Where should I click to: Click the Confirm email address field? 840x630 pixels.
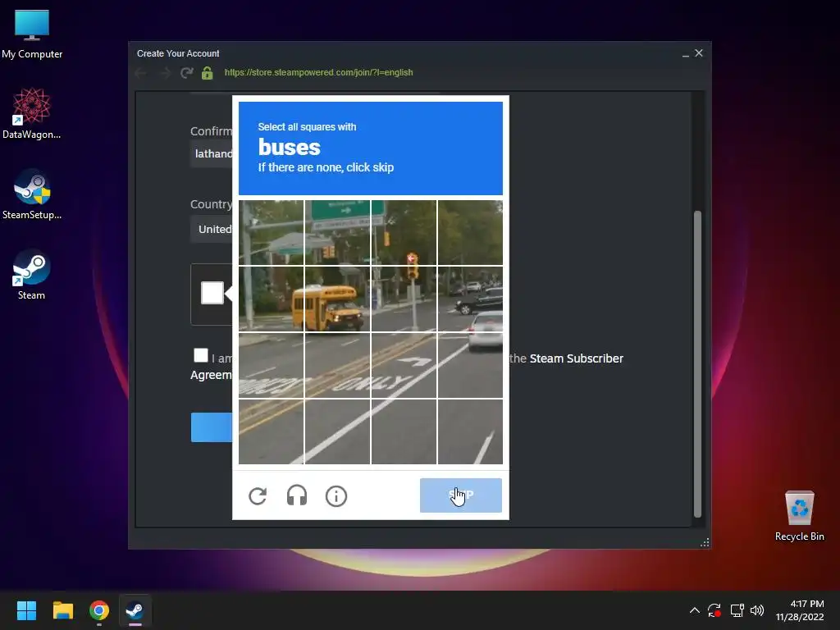[x=212, y=153]
